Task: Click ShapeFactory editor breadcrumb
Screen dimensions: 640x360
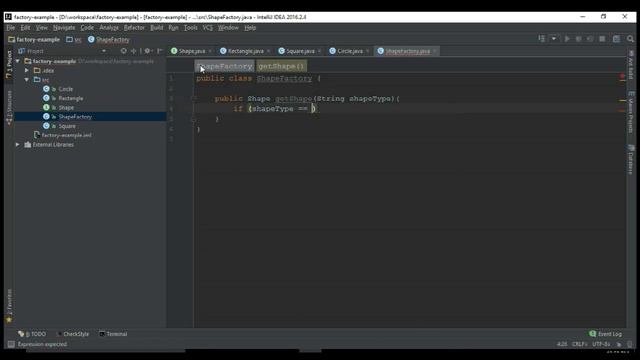Action: click(224, 66)
